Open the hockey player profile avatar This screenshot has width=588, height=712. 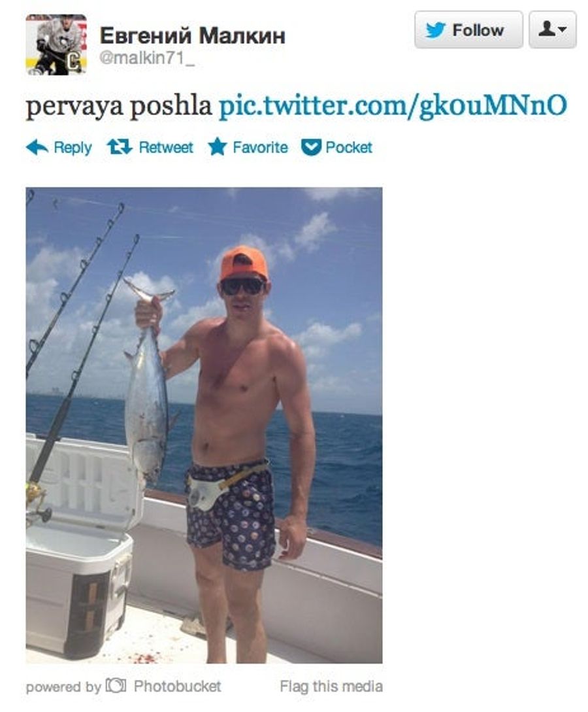pos(56,44)
